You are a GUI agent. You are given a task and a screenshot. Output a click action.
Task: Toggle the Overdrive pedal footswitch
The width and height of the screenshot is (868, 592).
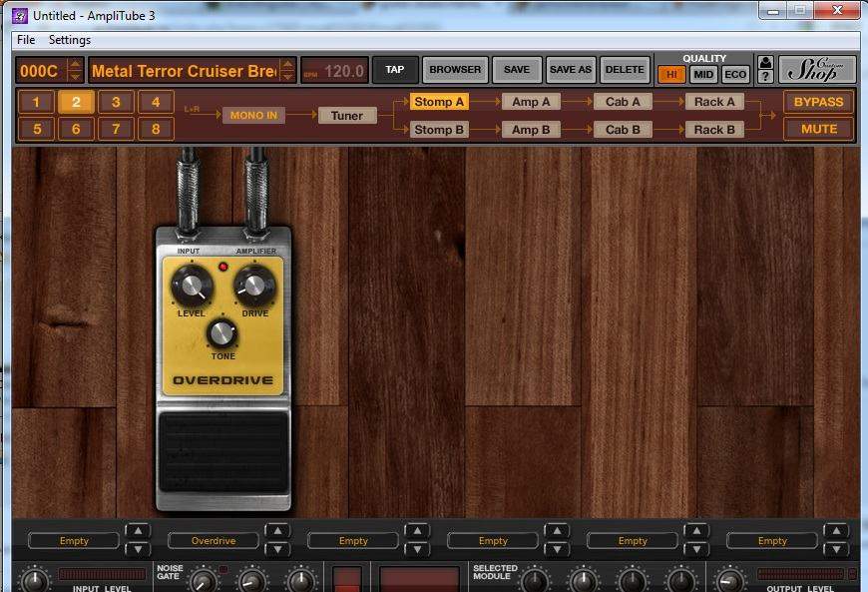point(223,452)
